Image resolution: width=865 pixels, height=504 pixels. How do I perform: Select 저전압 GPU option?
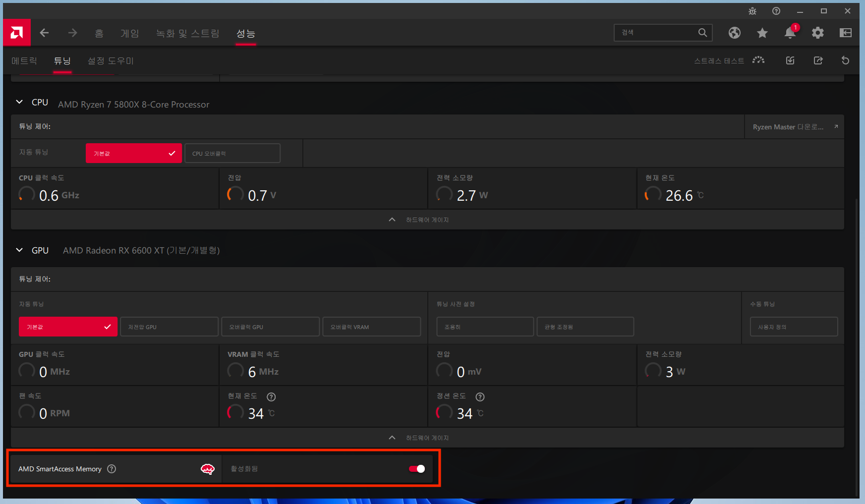click(x=169, y=327)
